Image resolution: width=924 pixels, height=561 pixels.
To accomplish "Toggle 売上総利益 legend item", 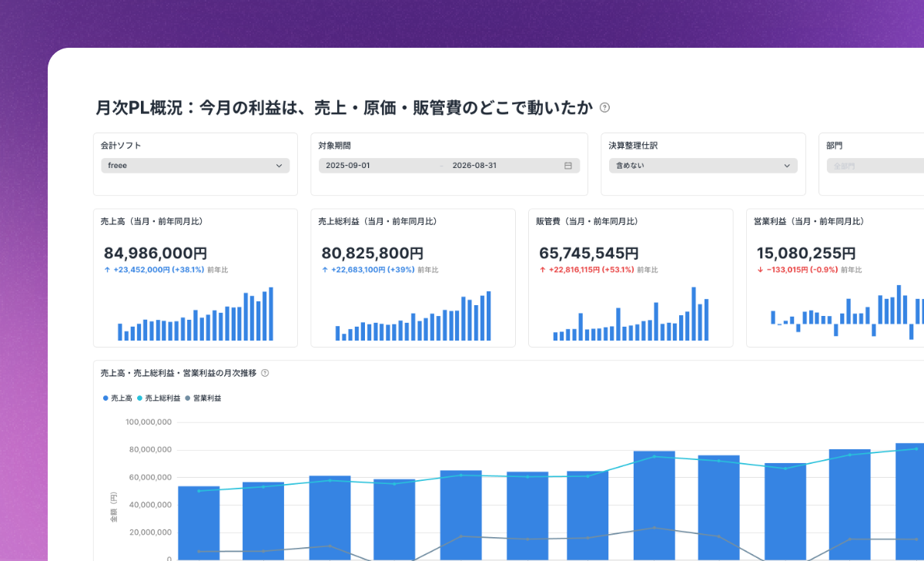I will tap(158, 398).
